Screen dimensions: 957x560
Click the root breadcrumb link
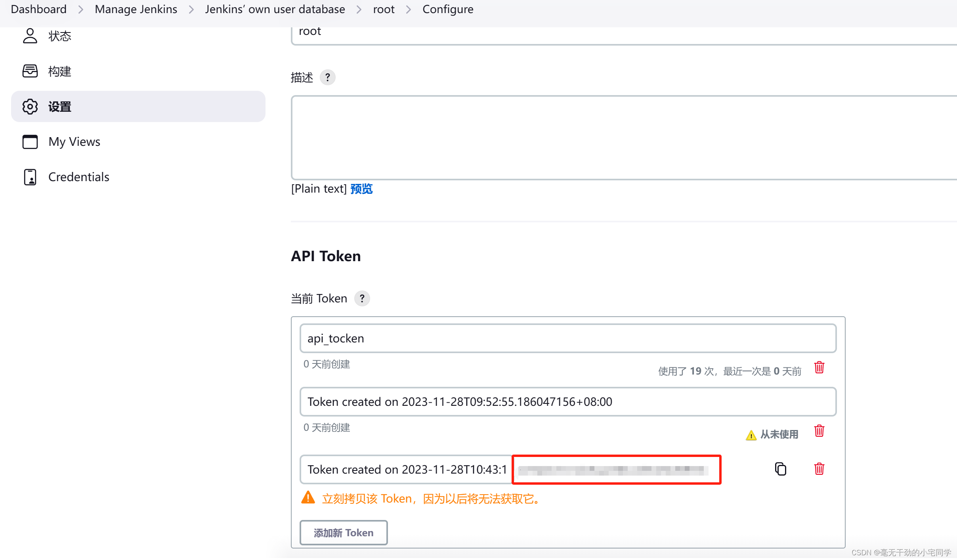384,9
